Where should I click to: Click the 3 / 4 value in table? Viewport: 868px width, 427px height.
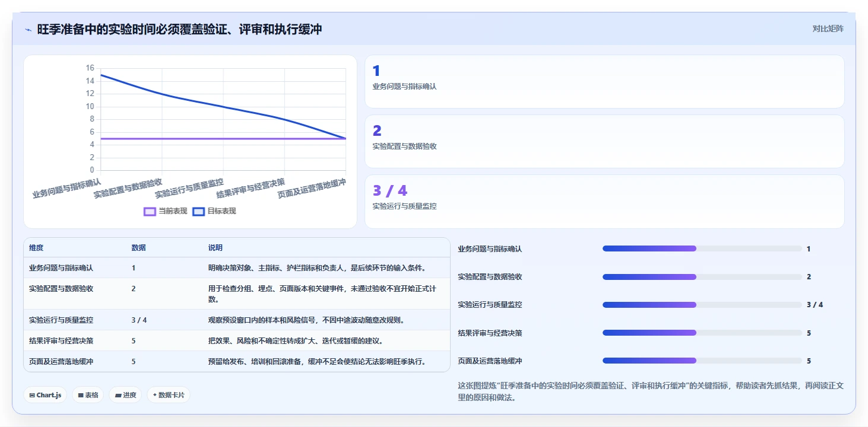pos(139,320)
